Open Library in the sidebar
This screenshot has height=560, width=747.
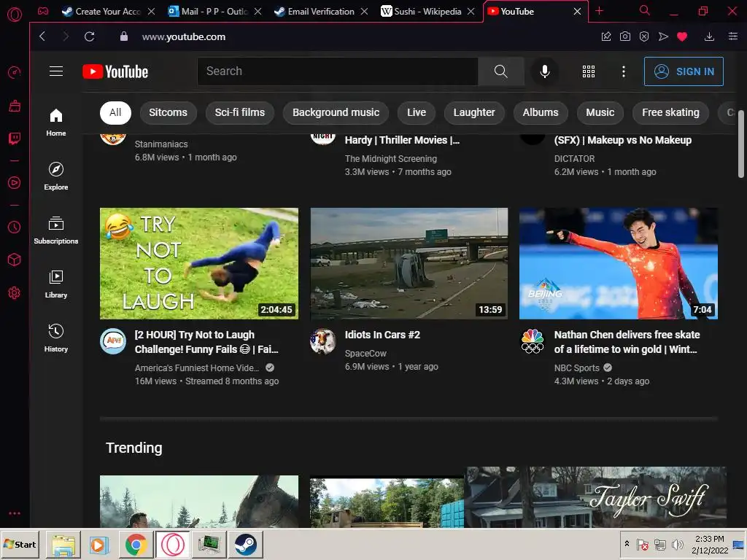55,284
